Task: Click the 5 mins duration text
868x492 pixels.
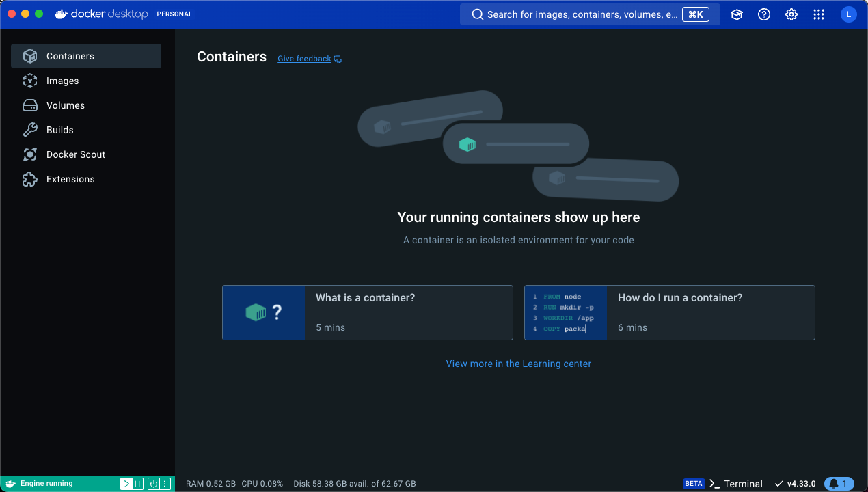Action: (330, 327)
